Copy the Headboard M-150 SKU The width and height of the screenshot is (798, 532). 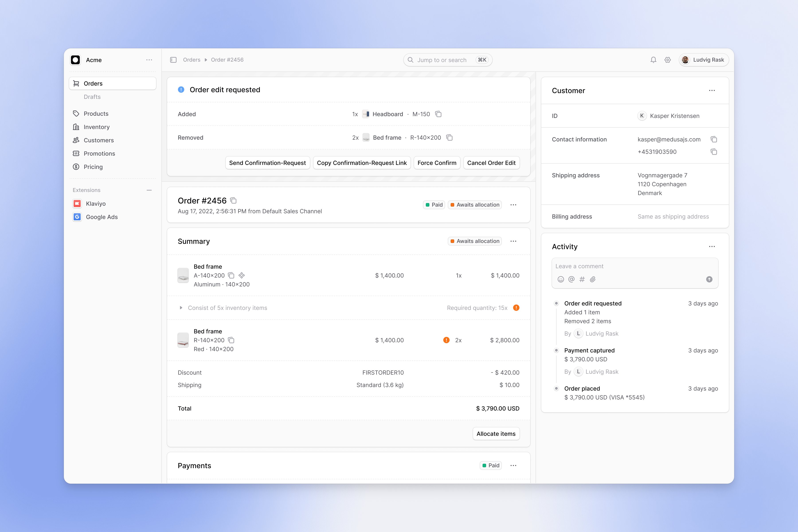(438, 114)
